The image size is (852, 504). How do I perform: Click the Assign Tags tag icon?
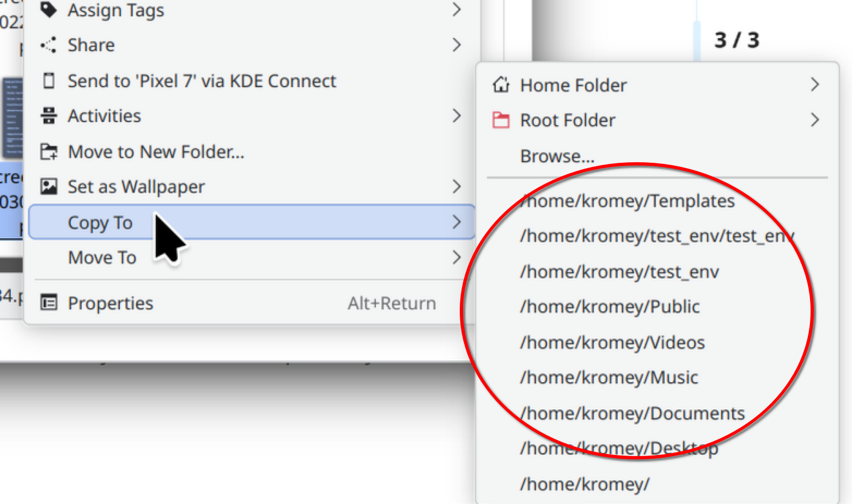[48, 9]
